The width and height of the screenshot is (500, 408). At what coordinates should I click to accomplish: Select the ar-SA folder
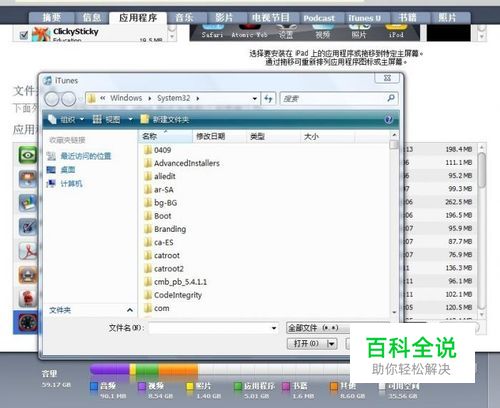[x=159, y=190]
